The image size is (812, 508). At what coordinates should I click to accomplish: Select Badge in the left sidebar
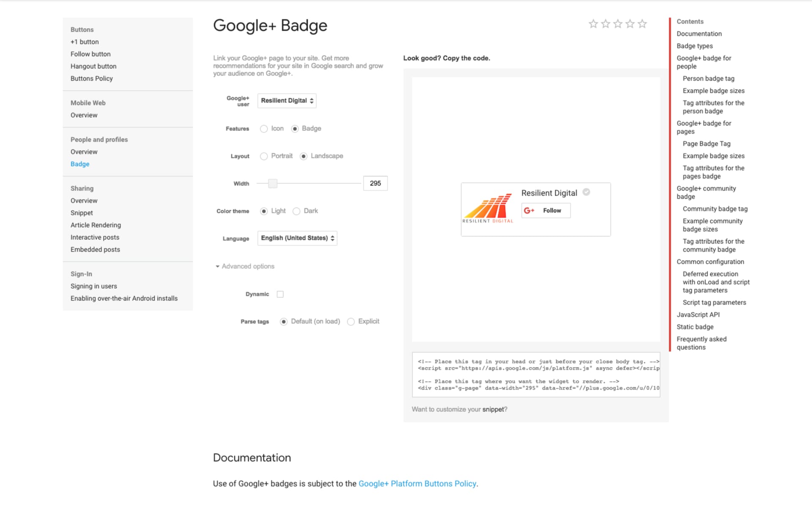coord(80,164)
